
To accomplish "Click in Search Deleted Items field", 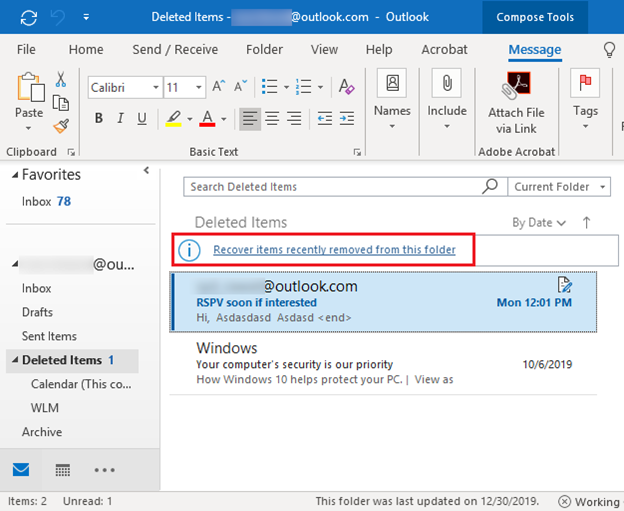I will click(333, 187).
